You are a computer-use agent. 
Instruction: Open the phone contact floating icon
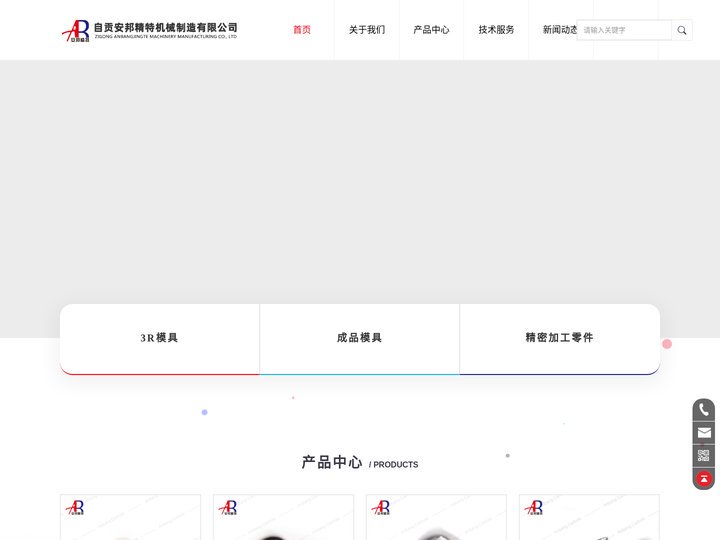(x=703, y=410)
